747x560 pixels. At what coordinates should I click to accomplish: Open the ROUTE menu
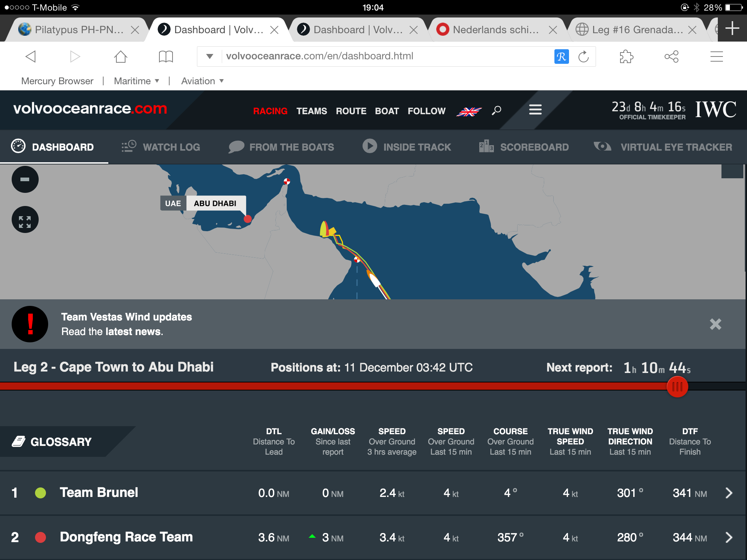coord(351,111)
